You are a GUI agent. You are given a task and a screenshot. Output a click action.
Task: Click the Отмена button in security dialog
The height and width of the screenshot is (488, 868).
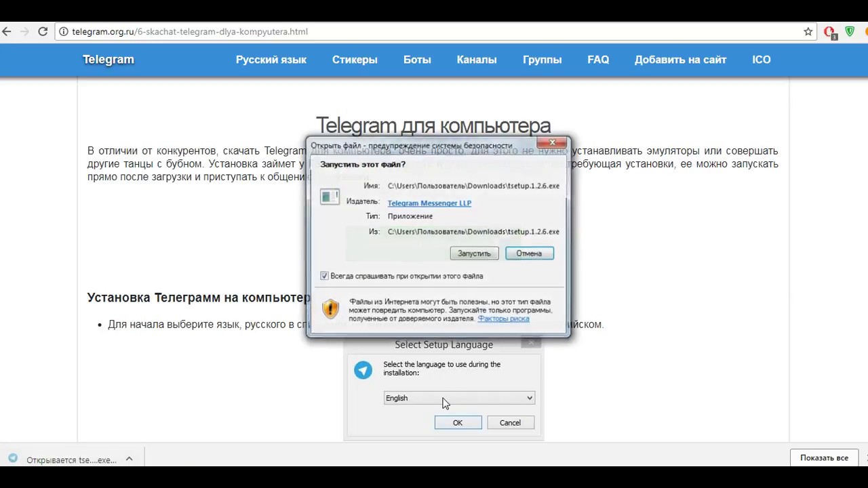[x=529, y=253]
